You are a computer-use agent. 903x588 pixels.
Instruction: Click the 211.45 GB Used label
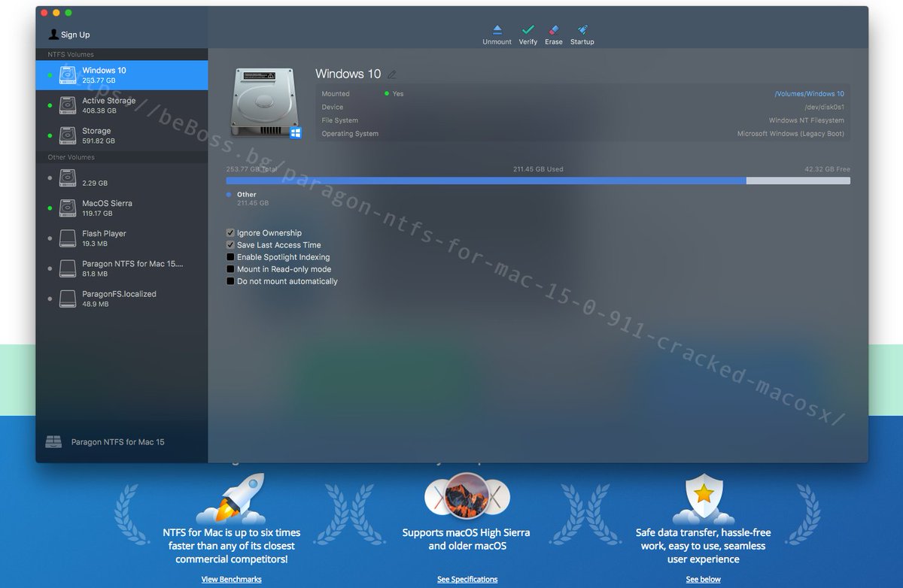[538, 169]
